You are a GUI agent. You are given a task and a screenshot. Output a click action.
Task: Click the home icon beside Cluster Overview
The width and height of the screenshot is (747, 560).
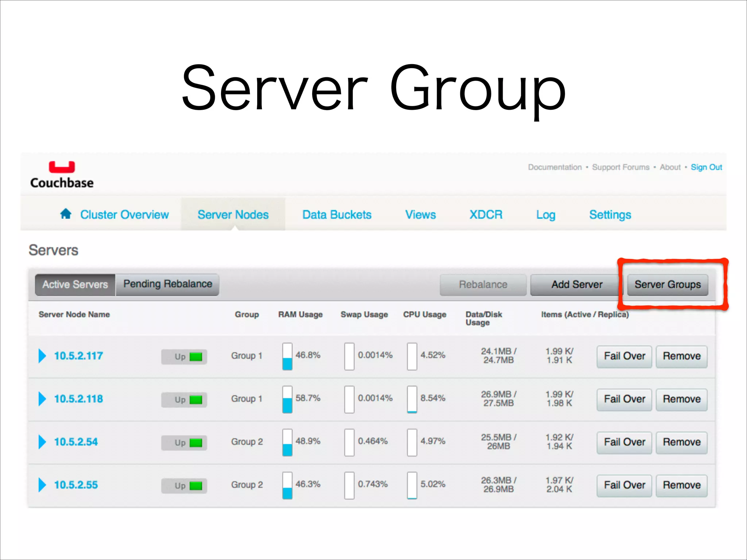[x=66, y=214]
